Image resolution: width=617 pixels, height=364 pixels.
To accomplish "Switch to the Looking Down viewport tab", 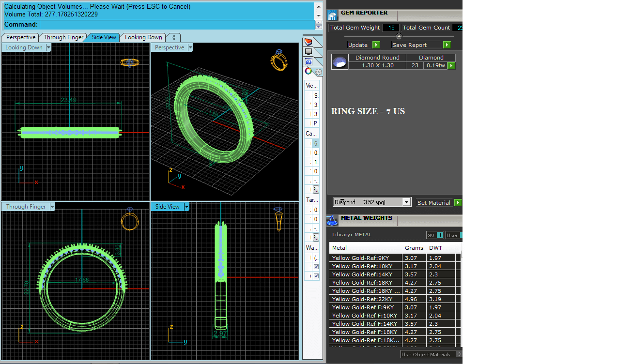I will (x=143, y=37).
